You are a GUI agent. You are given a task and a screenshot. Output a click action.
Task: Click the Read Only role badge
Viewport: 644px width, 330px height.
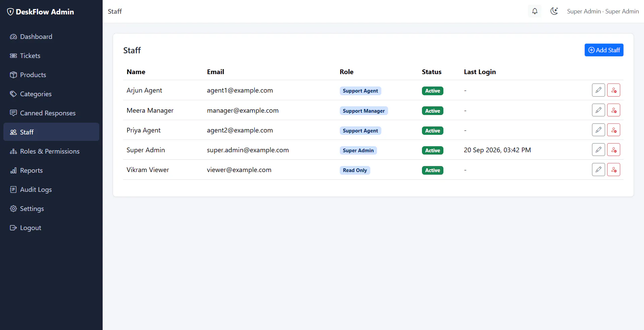[355, 170]
